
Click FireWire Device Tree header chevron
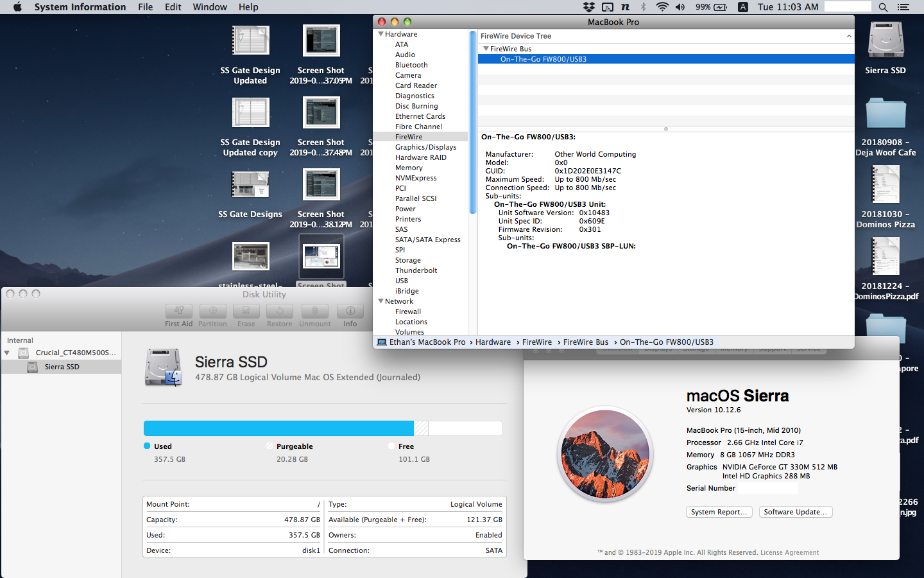[x=849, y=36]
